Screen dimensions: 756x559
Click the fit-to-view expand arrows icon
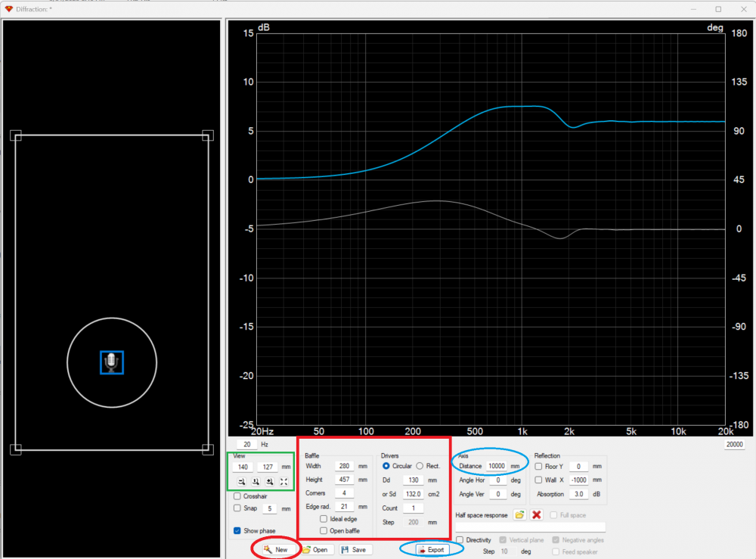283,481
